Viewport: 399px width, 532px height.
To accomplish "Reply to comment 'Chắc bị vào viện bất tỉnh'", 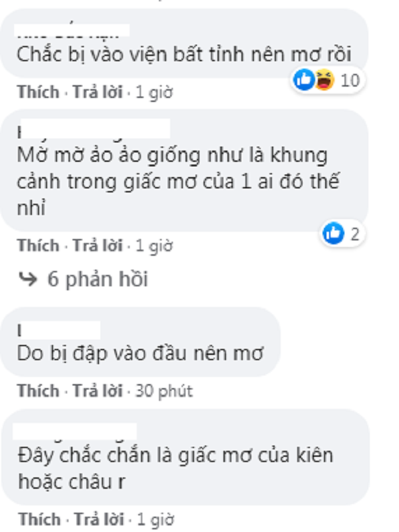I will (x=98, y=92).
